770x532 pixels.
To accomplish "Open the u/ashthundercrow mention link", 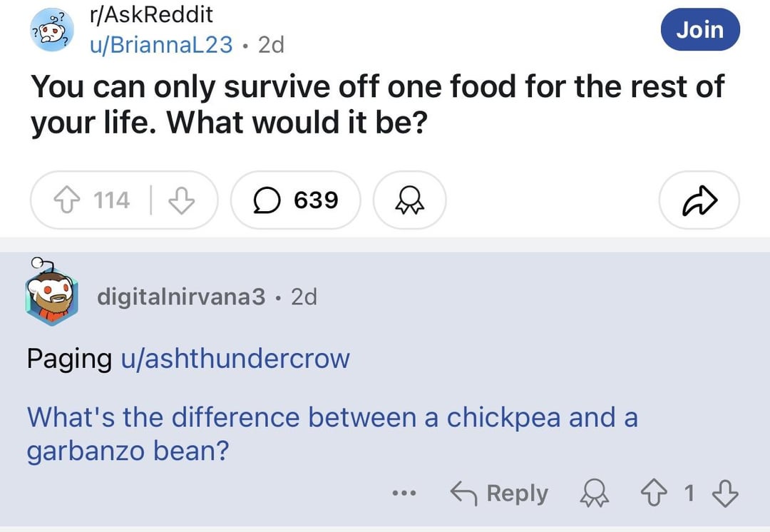I will click(235, 358).
